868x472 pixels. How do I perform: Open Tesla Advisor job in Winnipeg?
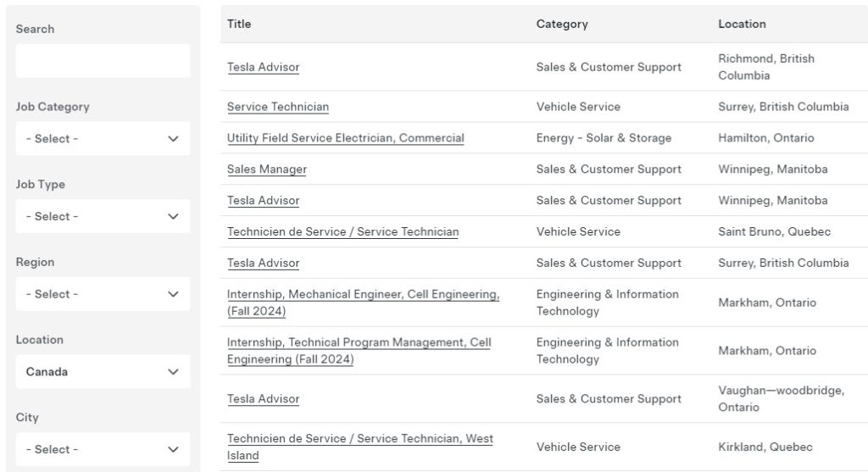click(x=263, y=201)
